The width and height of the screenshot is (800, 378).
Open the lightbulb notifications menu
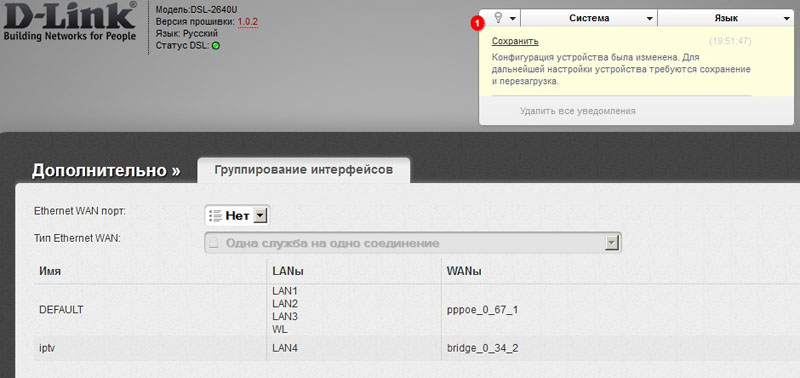(505, 18)
